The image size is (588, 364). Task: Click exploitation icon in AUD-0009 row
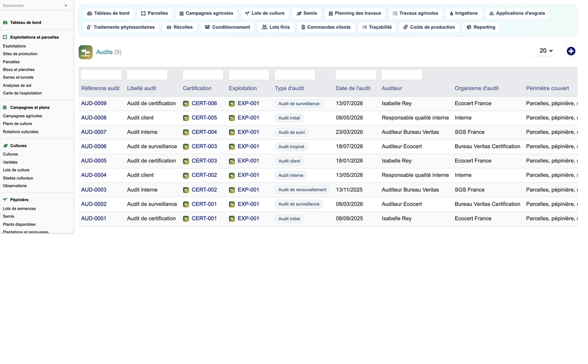pos(232,104)
